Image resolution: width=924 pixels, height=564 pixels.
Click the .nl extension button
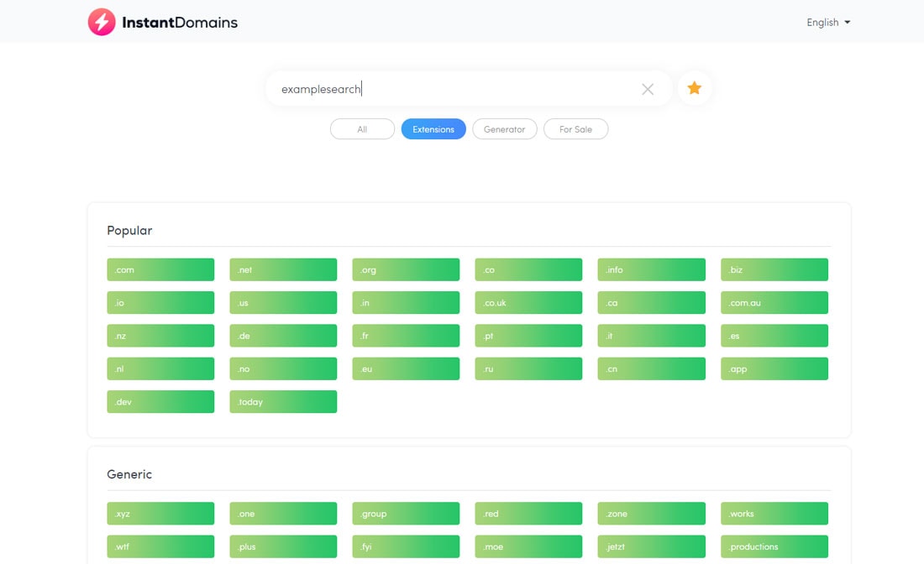[x=161, y=368]
